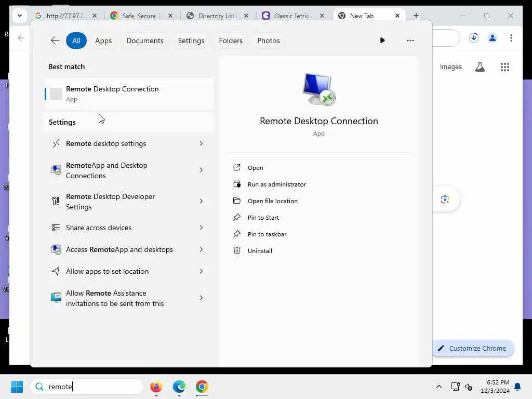Launch Microsoft Edge from taskbar
This screenshot has height=399, width=532.
pyautogui.click(x=179, y=387)
